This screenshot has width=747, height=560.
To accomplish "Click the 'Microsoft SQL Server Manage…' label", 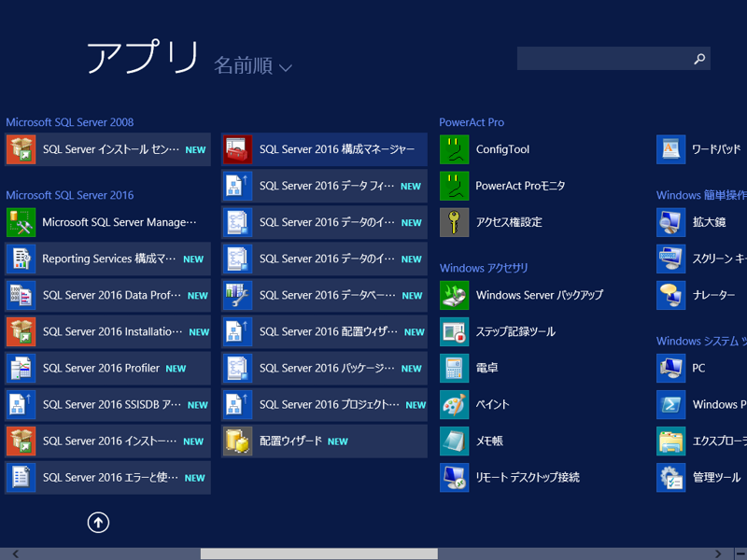I will click(120, 222).
